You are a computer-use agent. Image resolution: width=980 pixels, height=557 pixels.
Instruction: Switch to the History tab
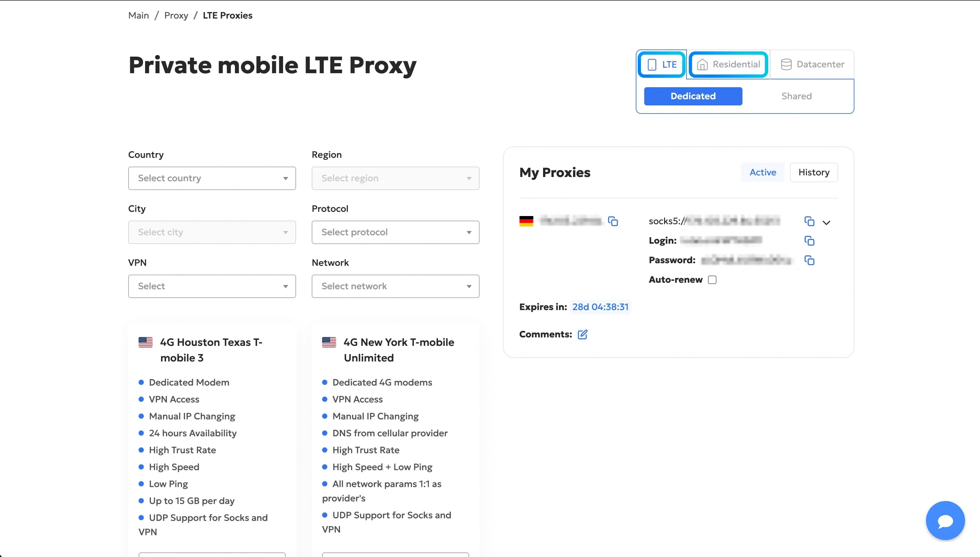click(x=814, y=172)
